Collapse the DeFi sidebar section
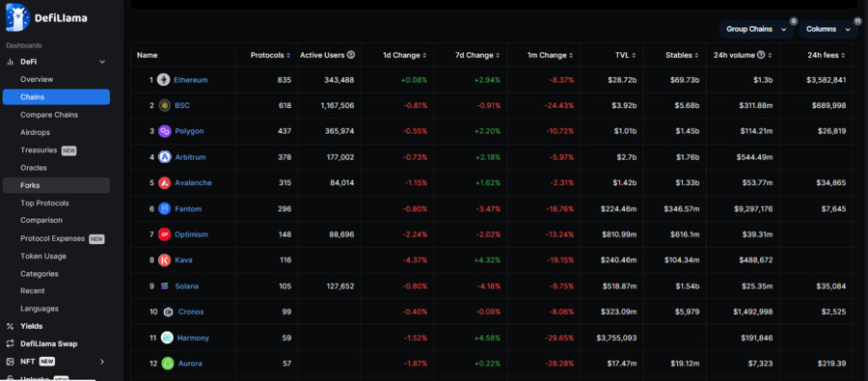Screen dimensions: 868x381 tap(102, 62)
